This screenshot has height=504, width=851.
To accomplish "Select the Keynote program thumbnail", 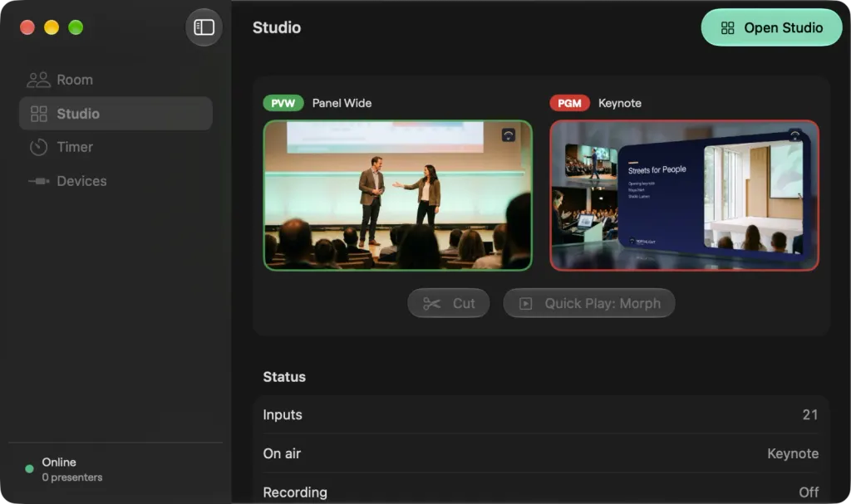I will [684, 195].
